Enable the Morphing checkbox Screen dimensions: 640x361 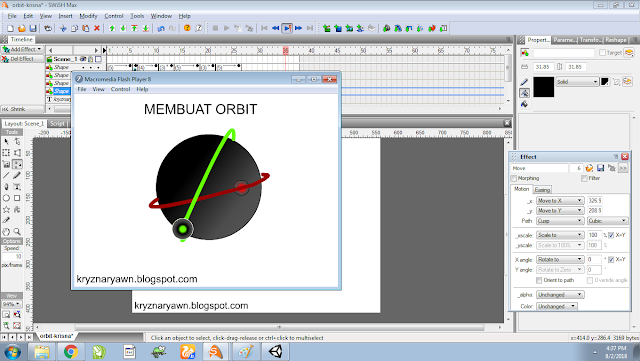[x=514, y=178]
